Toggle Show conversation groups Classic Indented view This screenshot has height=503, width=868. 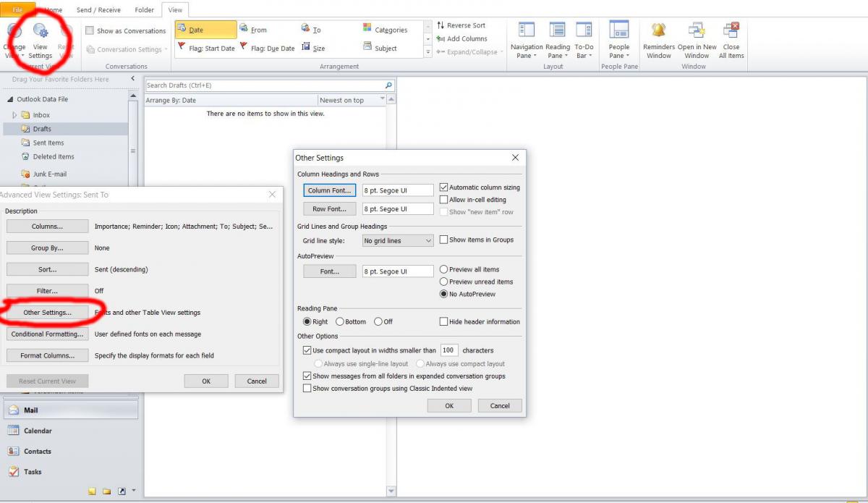(x=307, y=389)
